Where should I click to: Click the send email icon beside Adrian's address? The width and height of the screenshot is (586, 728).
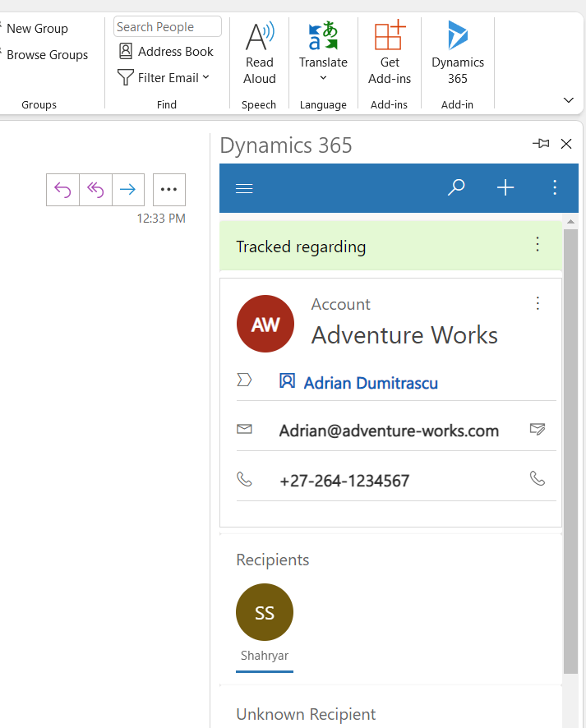(538, 429)
